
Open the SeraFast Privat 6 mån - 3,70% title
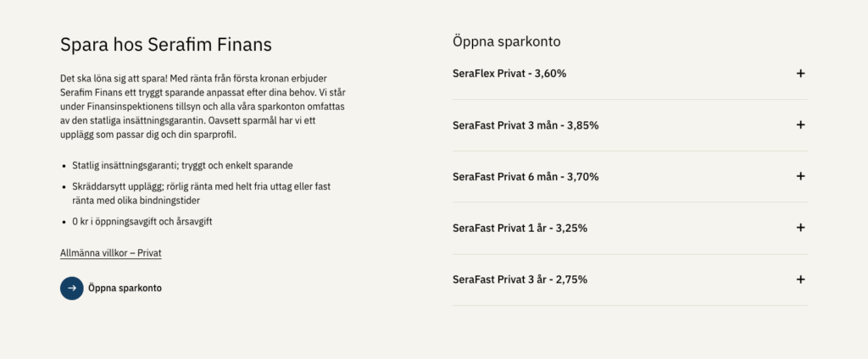[x=526, y=176]
